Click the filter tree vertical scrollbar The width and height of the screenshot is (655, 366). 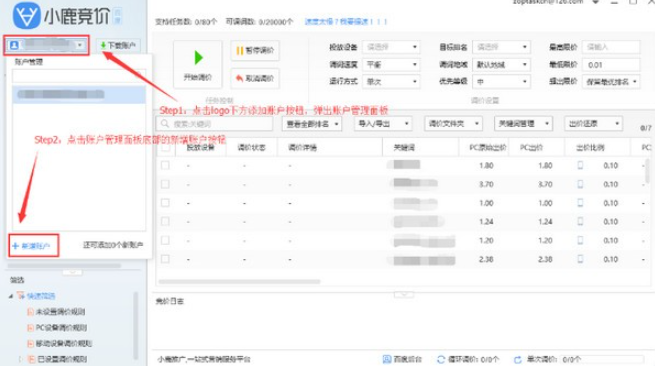[135, 326]
